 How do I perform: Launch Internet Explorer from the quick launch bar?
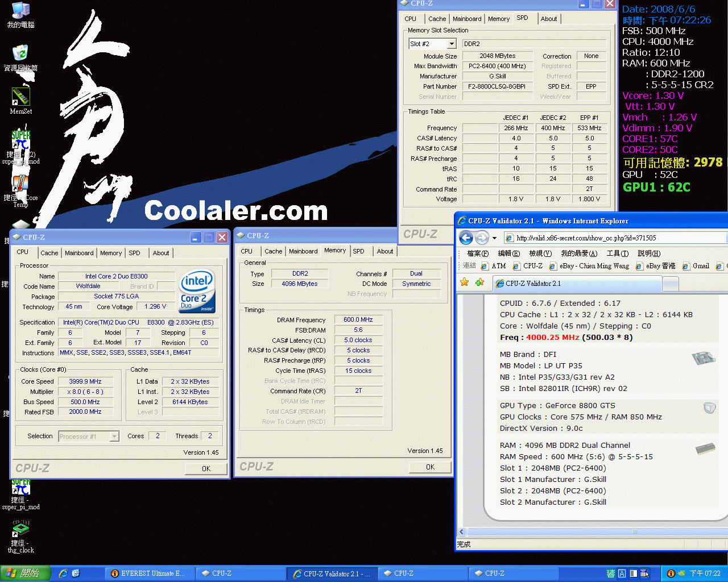click(x=63, y=573)
